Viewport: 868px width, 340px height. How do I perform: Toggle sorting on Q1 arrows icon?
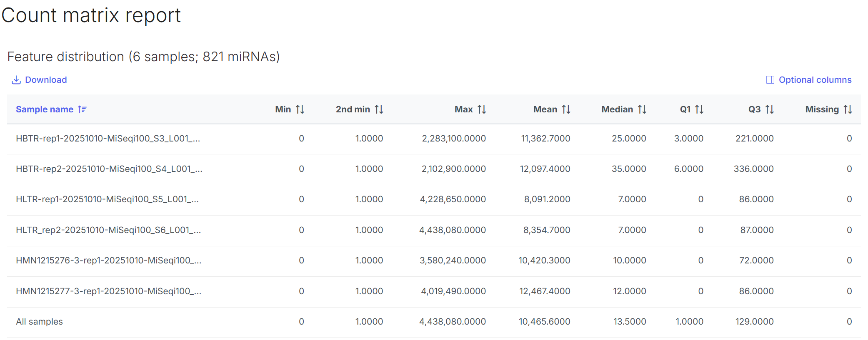pos(699,109)
